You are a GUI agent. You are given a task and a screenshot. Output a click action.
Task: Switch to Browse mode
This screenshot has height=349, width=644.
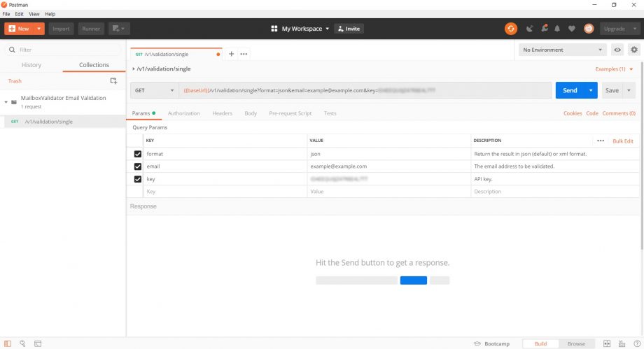pyautogui.click(x=576, y=343)
